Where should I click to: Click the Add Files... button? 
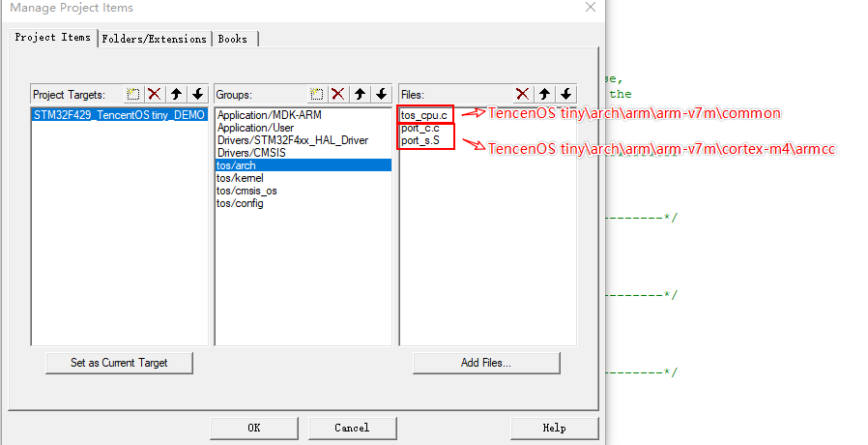(x=486, y=363)
